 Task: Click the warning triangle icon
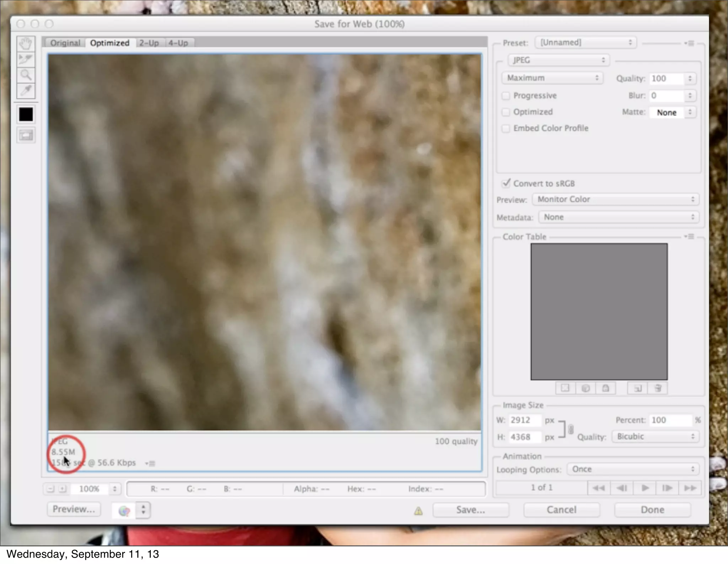(x=418, y=511)
